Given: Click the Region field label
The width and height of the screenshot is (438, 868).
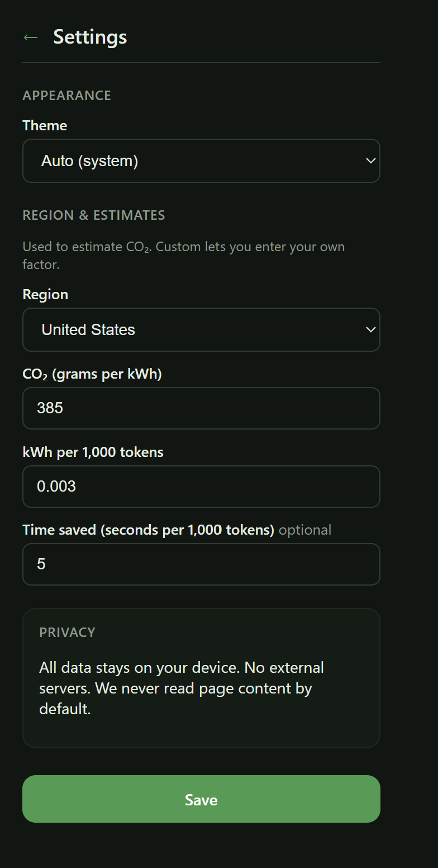Looking at the screenshot, I should click(45, 294).
